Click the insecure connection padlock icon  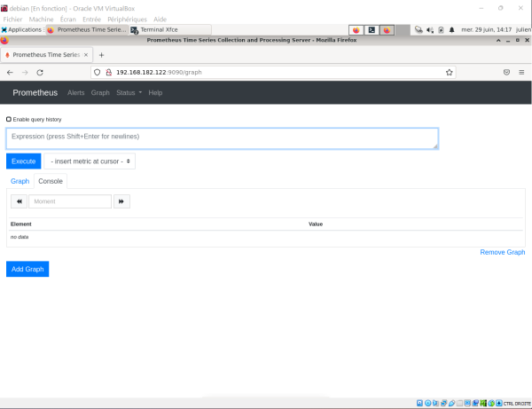[x=108, y=72]
